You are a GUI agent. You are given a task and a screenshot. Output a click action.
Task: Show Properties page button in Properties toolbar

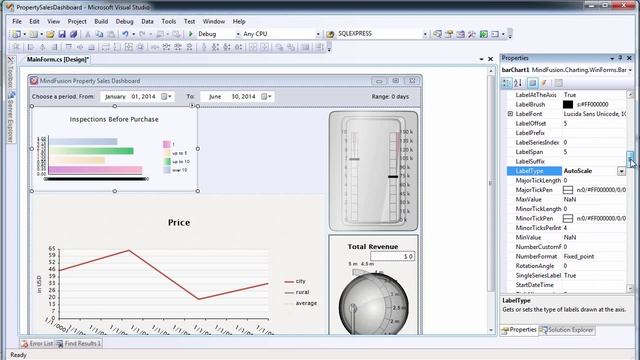(533, 83)
